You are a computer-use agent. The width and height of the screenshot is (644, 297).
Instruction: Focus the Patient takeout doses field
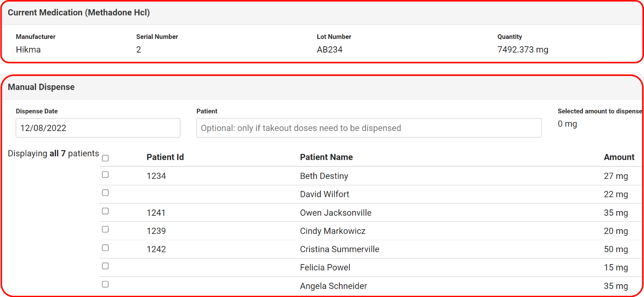[x=369, y=128]
